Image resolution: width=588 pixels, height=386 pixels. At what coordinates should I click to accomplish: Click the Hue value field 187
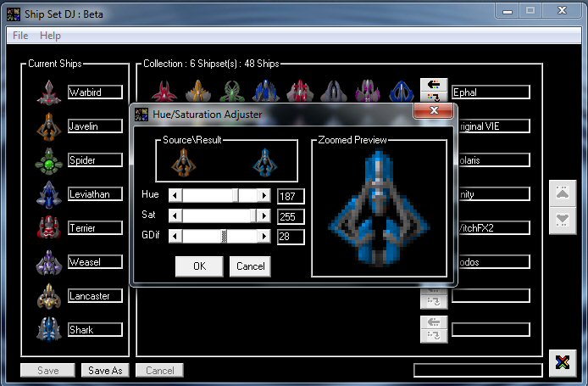point(291,196)
